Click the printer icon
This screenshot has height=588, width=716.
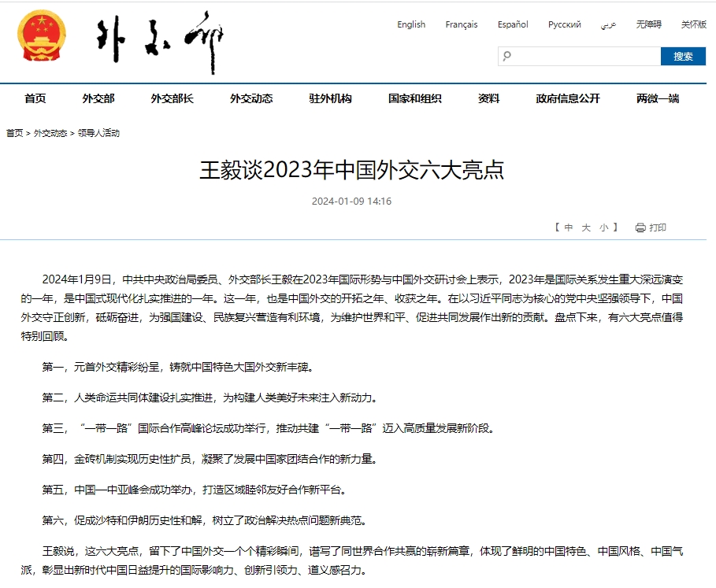(640, 227)
